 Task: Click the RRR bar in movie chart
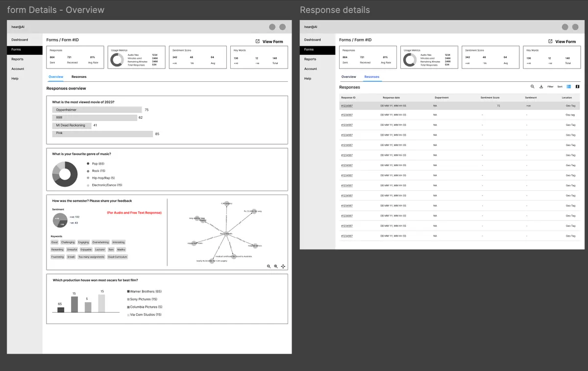pos(95,118)
